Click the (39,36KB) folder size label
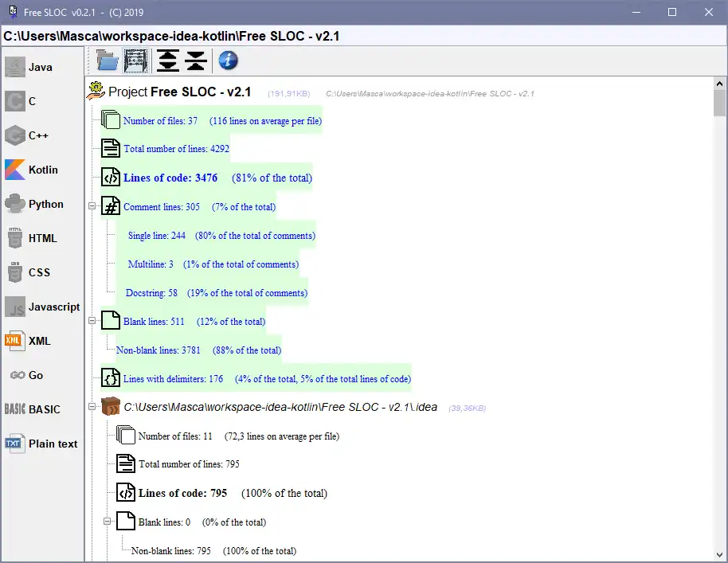728x563 pixels. [x=467, y=408]
